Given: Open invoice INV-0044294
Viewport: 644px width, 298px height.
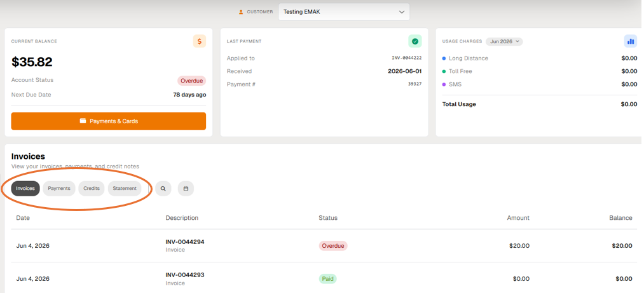Looking at the screenshot, I should pos(185,241).
